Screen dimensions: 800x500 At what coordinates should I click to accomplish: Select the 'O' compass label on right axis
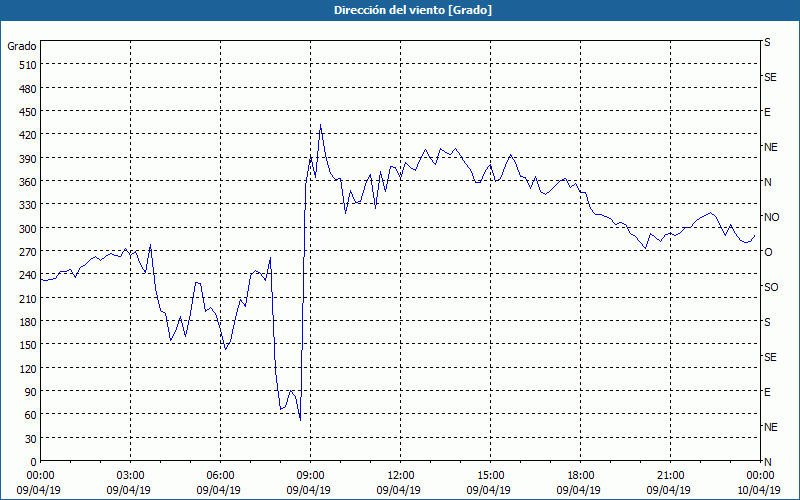coord(768,252)
